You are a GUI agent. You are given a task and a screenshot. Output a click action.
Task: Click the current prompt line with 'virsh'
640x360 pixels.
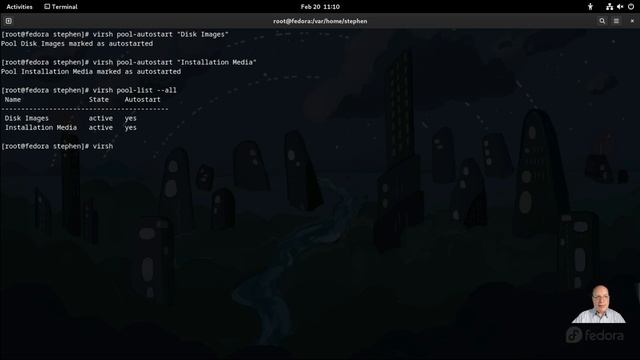[x=57, y=146]
